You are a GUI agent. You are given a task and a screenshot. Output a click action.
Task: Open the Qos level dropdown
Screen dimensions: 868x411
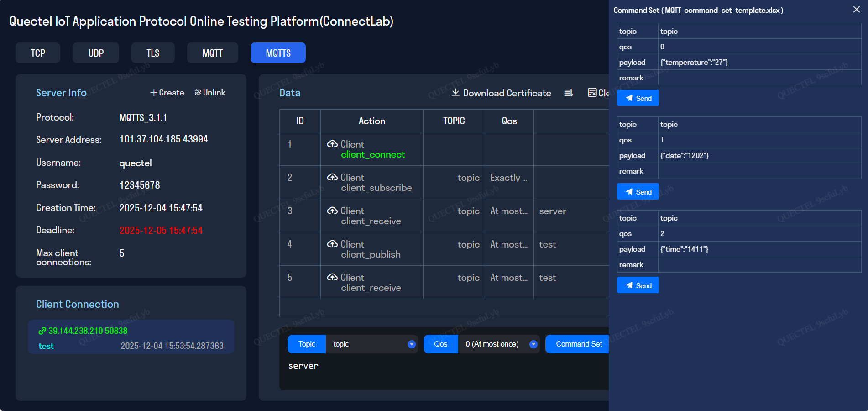[x=533, y=344]
